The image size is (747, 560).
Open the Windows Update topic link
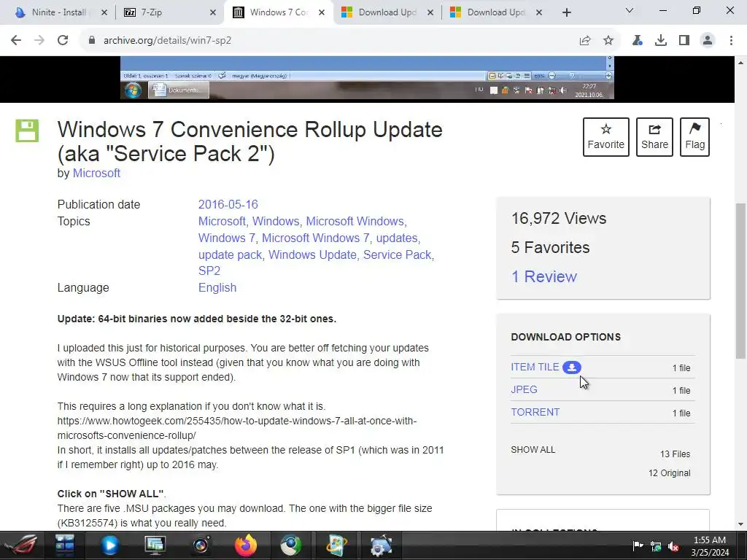(x=312, y=254)
